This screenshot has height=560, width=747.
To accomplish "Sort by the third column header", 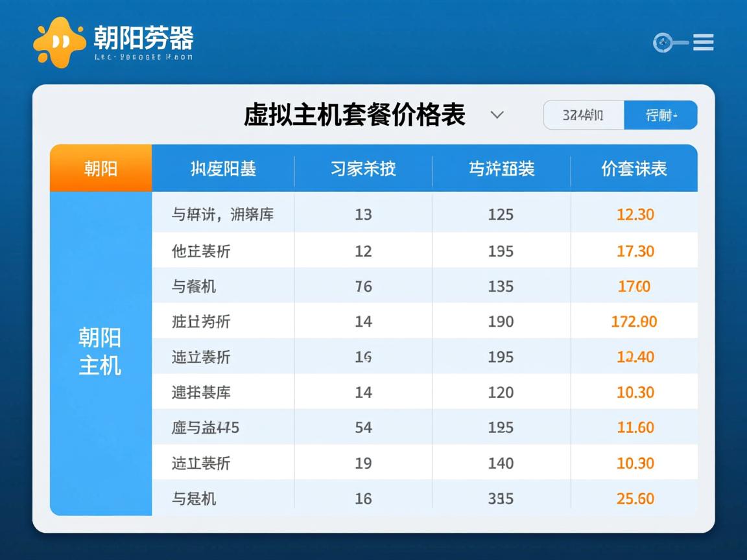I will [363, 169].
